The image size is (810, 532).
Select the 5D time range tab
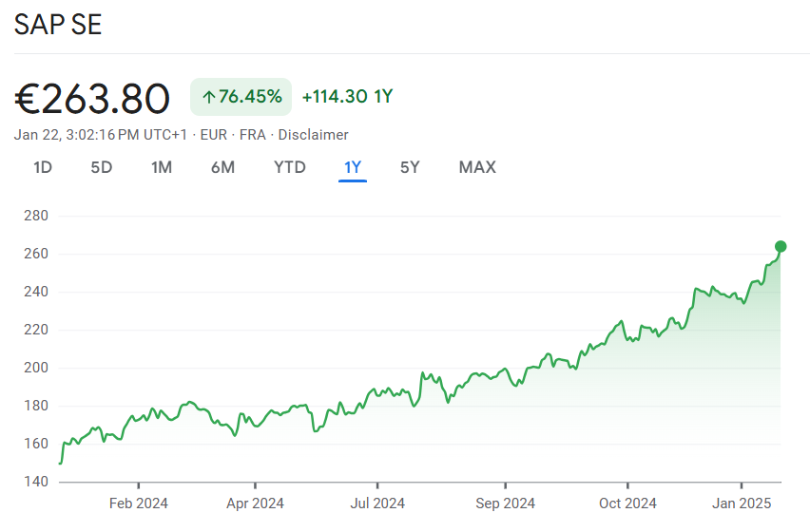(101, 167)
